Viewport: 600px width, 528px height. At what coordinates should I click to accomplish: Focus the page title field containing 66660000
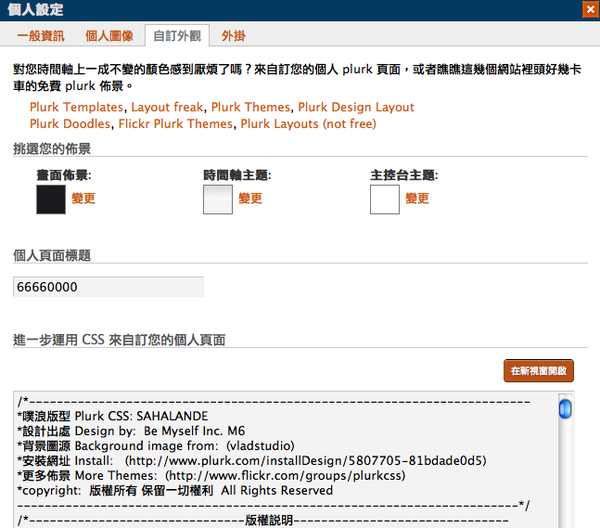pyautogui.click(x=108, y=287)
